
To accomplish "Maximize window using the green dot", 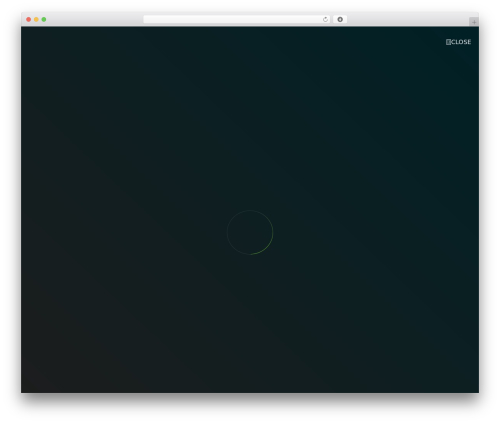I will point(44,19).
